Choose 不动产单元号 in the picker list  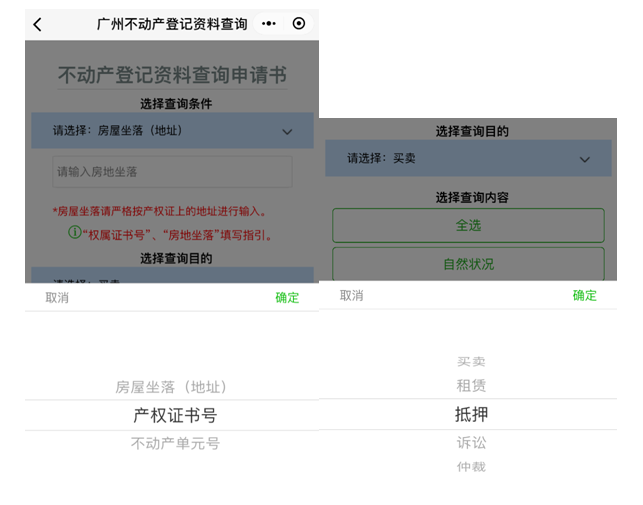click(175, 444)
